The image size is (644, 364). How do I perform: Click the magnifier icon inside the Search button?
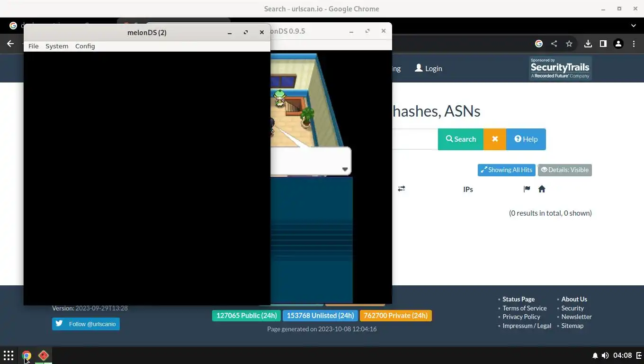point(449,139)
